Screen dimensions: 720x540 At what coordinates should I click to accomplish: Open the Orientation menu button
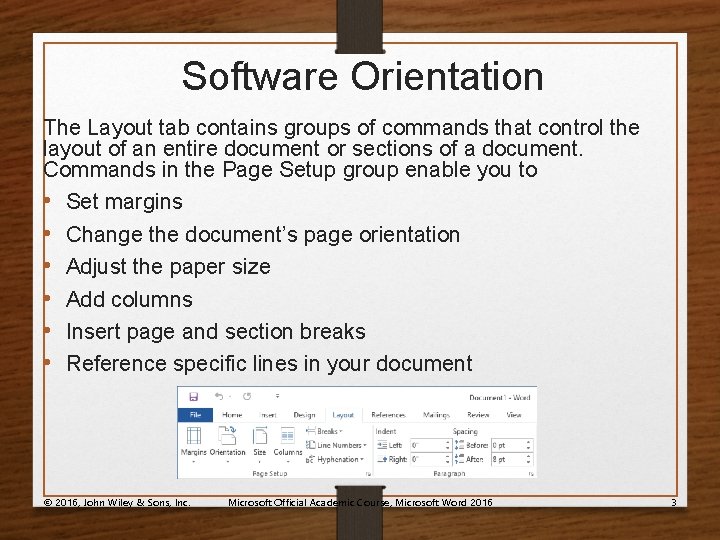(227, 444)
